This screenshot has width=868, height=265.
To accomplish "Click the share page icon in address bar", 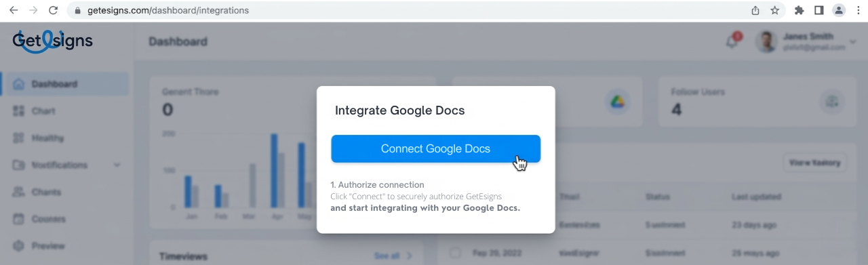I will [x=755, y=10].
